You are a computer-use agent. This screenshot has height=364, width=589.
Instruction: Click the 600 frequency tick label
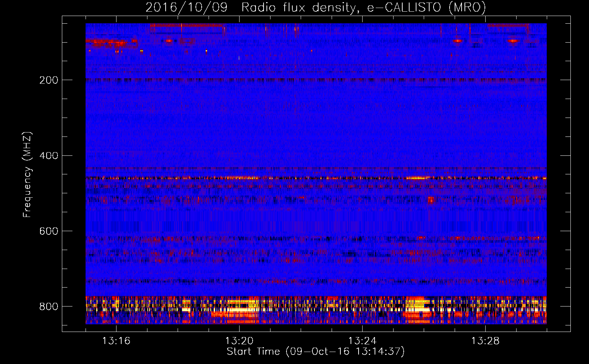(49, 232)
